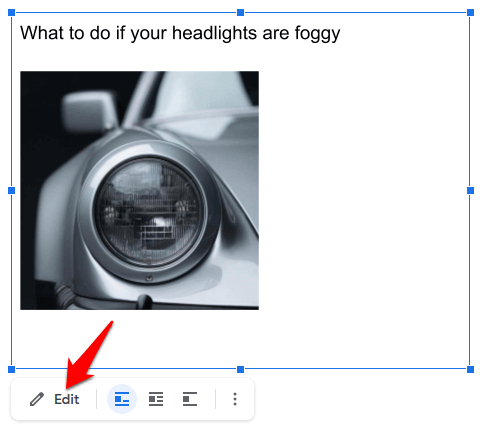This screenshot has width=484, height=429.
Task: Click the bottom-center resize handle
Action: 240,369
